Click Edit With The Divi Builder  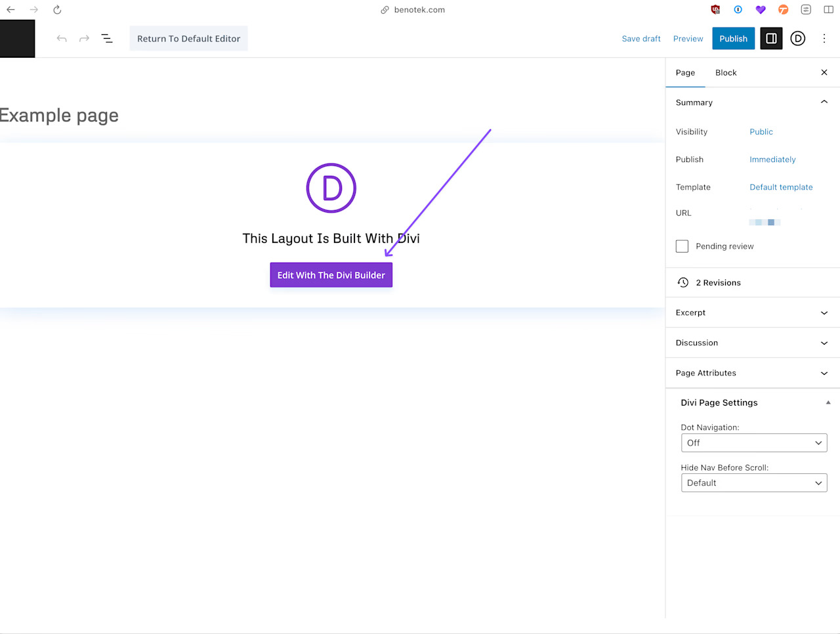pyautogui.click(x=331, y=275)
